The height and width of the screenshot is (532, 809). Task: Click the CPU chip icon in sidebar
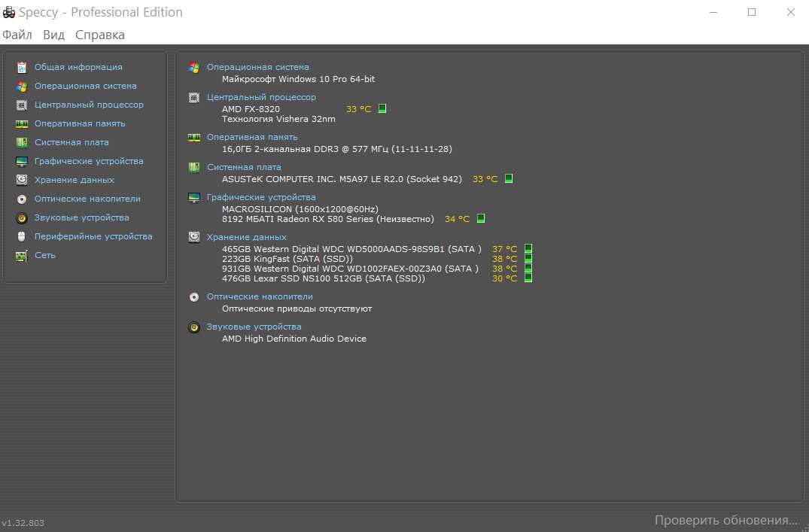pyautogui.click(x=22, y=105)
